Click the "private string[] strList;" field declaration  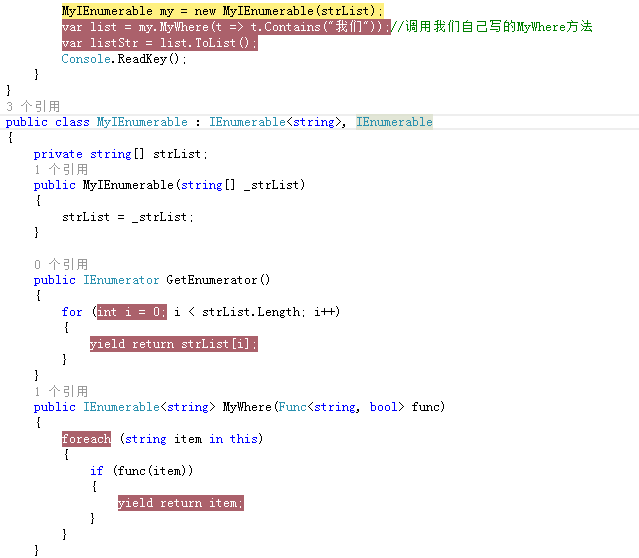121,154
